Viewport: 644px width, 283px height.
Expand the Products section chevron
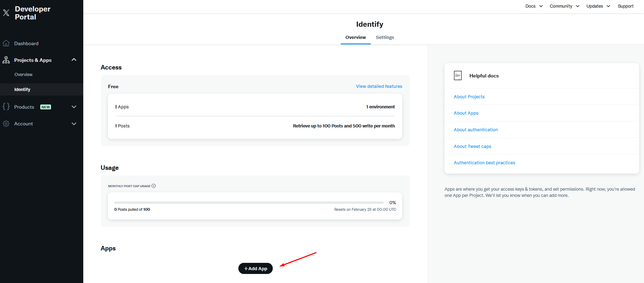[74, 107]
